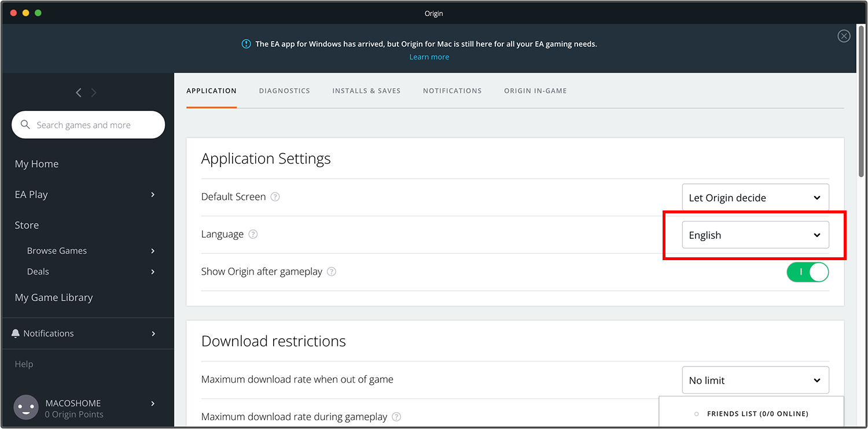This screenshot has height=429, width=868.
Task: Click the Learn more link
Action: click(429, 57)
